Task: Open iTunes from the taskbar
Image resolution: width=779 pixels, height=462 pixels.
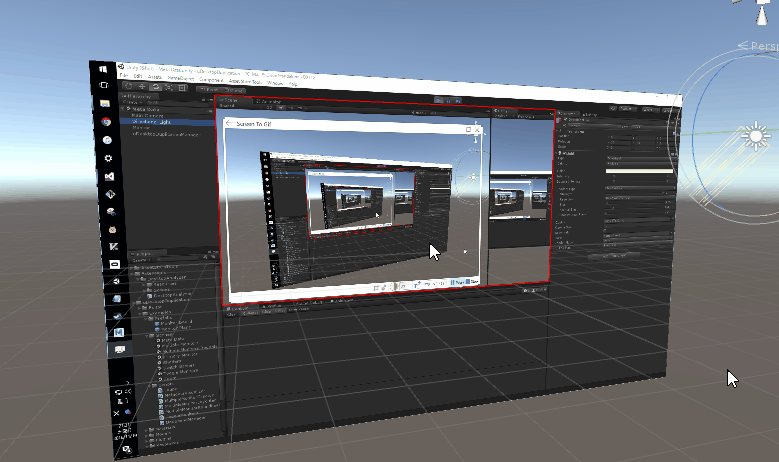Action: point(107,140)
